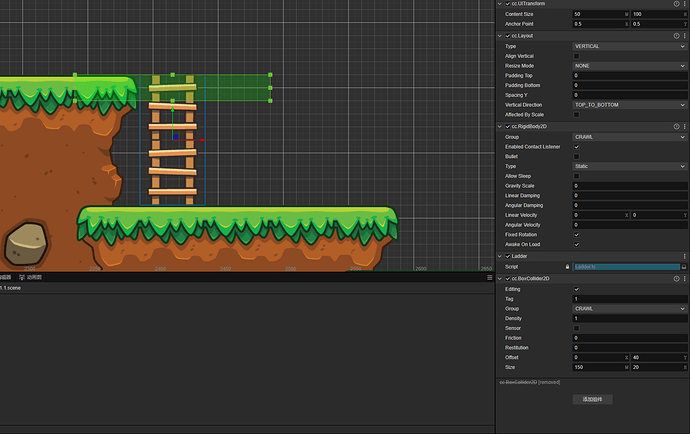Disable Enabled Contact Listener checkbox
690x434 pixels.
coord(576,146)
